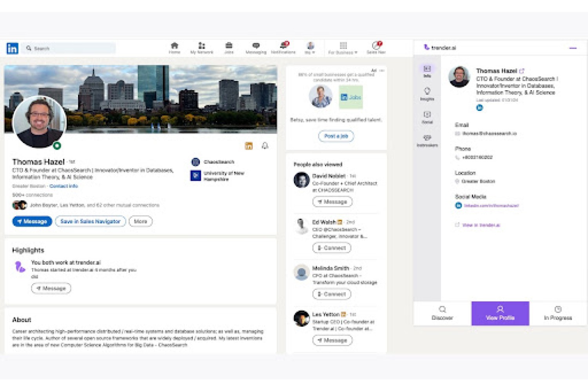588x392 pixels.
Task: Click the email address in trender.ai panel
Action: click(489, 134)
